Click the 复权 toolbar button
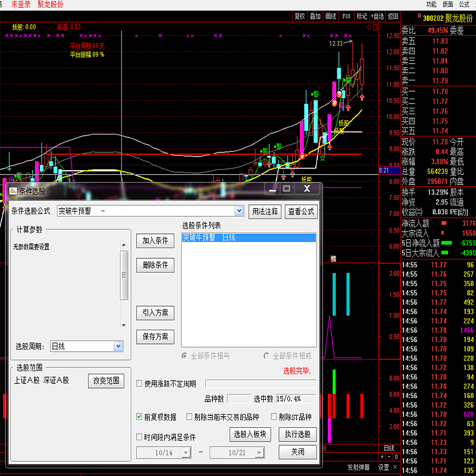This screenshot has height=476, width=476. [300, 16]
